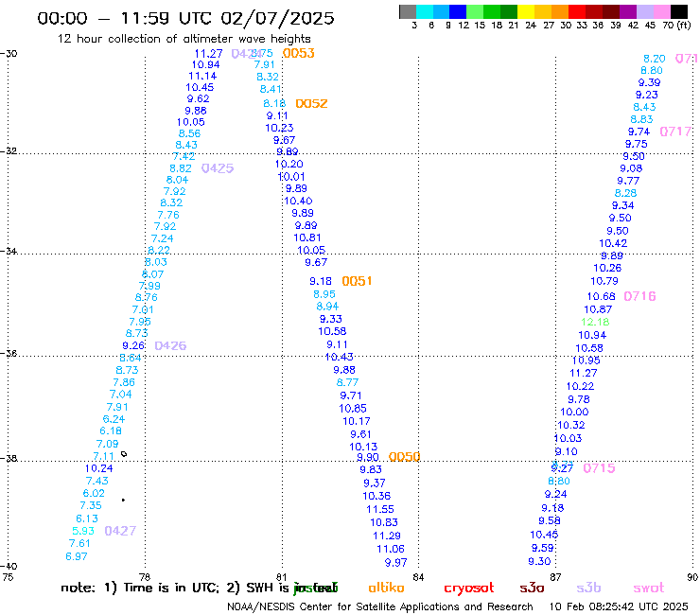This screenshot has width=700, height=615.
Task: Click the longitude axis label 81
Action: (x=282, y=577)
